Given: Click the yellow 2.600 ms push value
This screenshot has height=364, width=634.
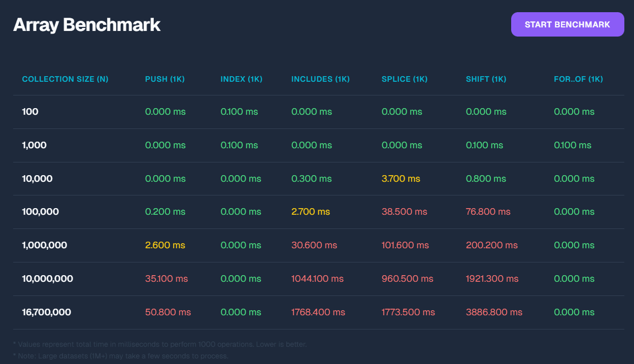Looking at the screenshot, I should [165, 245].
